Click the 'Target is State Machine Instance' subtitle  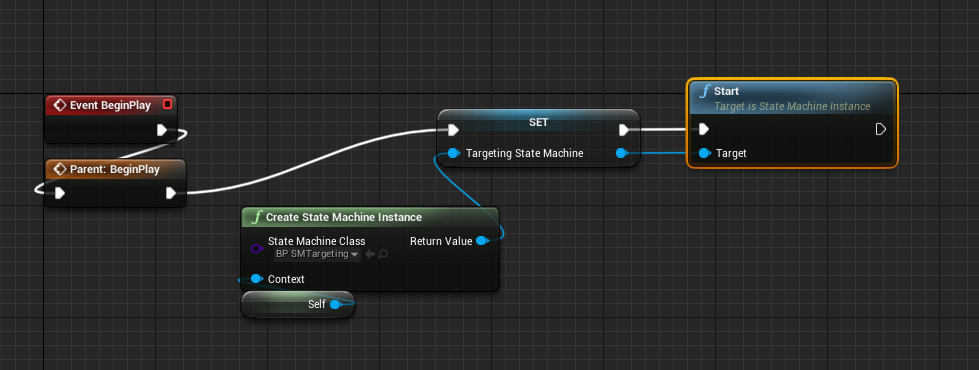[792, 106]
